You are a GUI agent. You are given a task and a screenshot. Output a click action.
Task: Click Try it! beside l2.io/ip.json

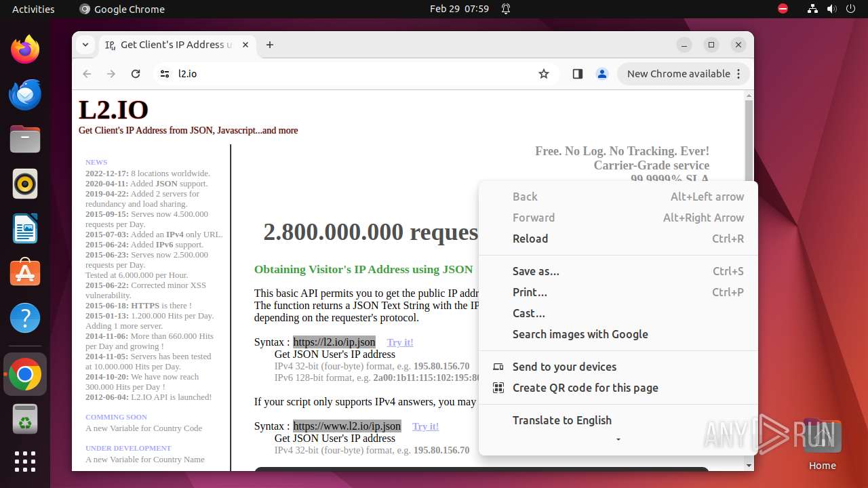(x=400, y=342)
